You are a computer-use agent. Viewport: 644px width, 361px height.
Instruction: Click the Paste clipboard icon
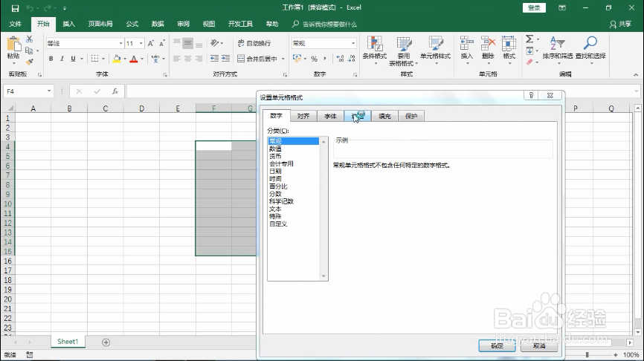pos(13,45)
